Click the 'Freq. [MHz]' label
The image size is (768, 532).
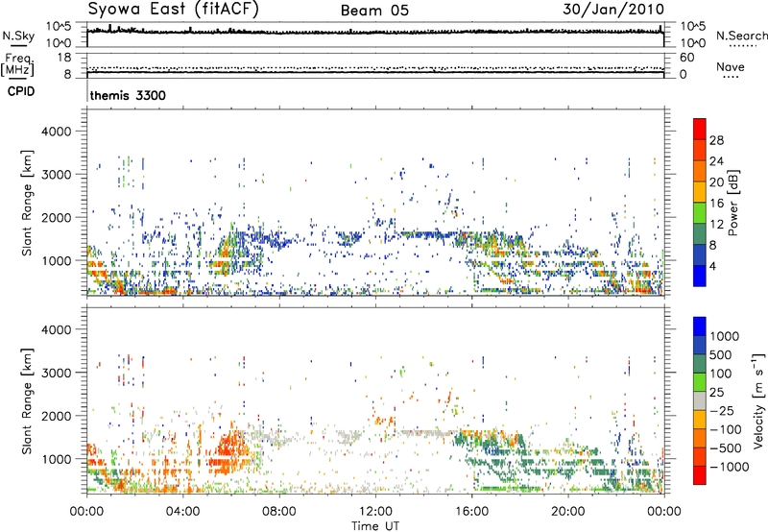click(17, 65)
